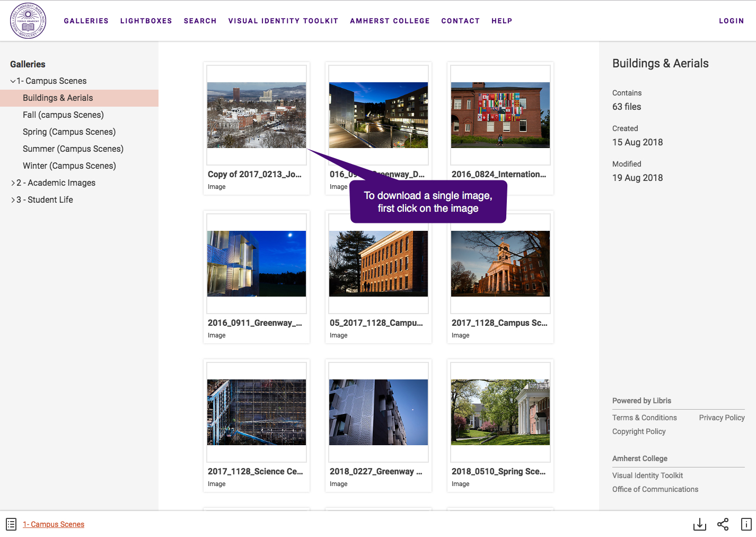Open Terms & Conditions link
This screenshot has width=756, height=537.
click(645, 418)
